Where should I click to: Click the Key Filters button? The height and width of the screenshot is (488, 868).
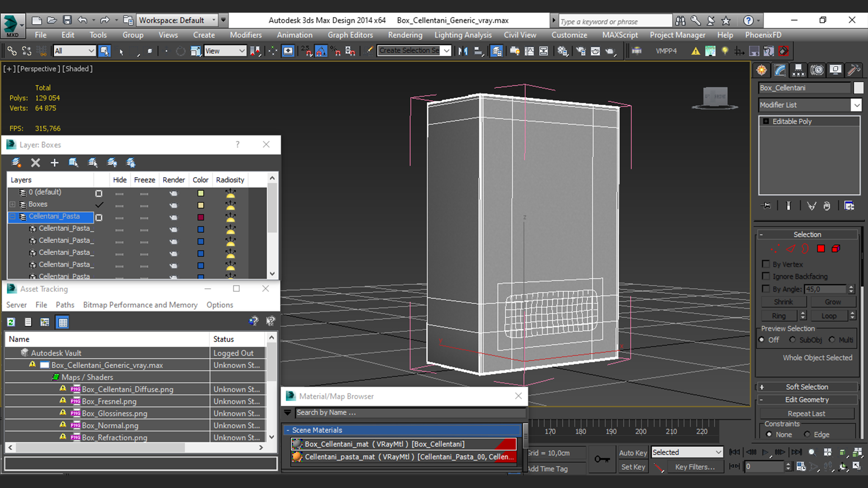pyautogui.click(x=695, y=467)
